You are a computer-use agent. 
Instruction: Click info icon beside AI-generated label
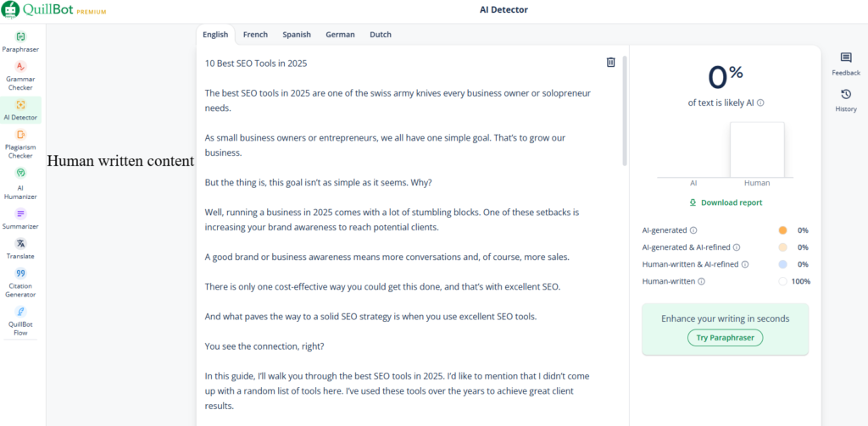(x=693, y=230)
